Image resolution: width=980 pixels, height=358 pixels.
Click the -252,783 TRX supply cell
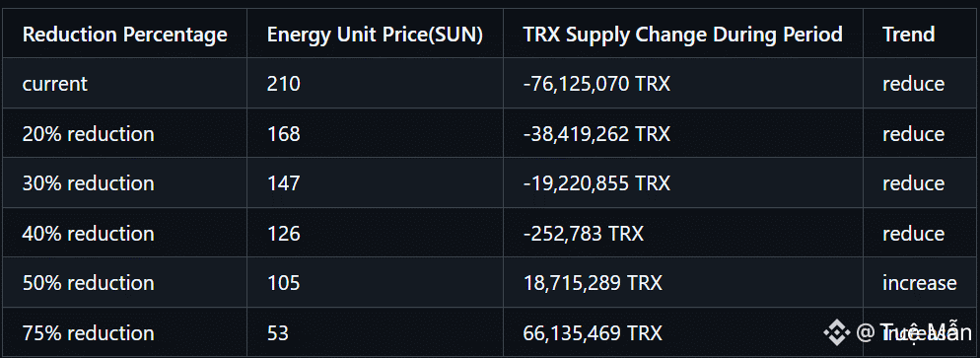(583, 233)
